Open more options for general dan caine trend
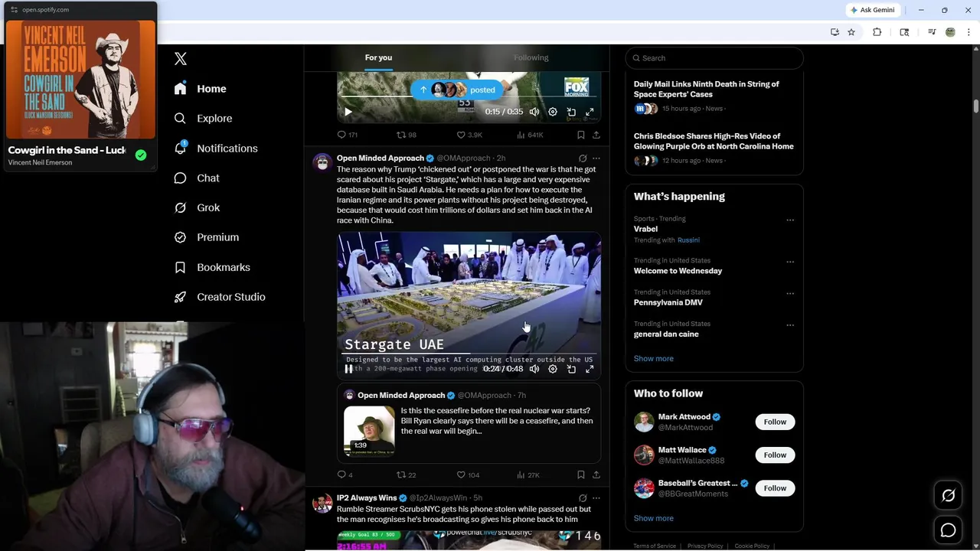The height and width of the screenshot is (551, 980). [x=790, y=324]
